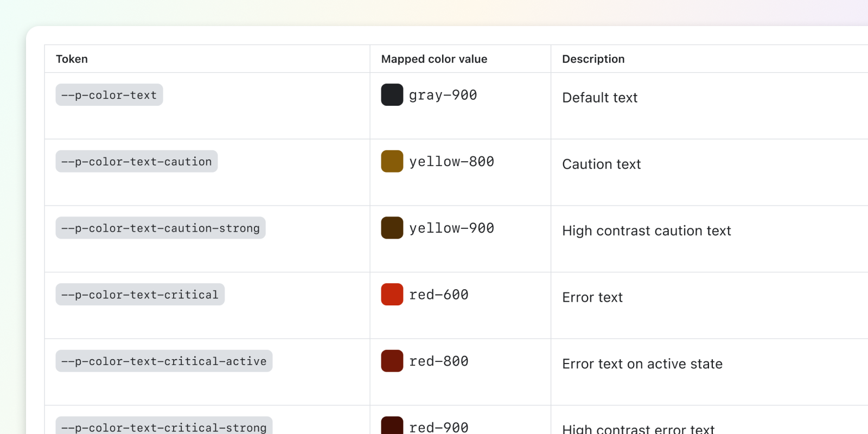Click Error text on active state description

tap(642, 364)
